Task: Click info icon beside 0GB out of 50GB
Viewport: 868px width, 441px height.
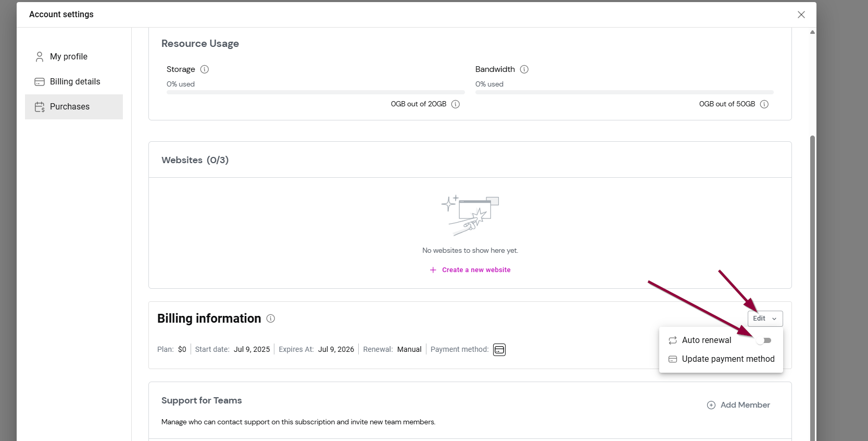Action: point(764,104)
